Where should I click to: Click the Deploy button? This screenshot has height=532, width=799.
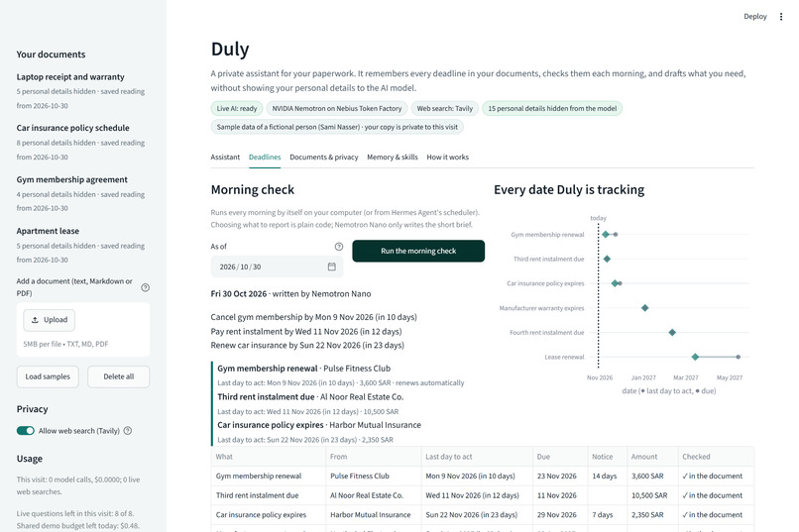tap(754, 17)
